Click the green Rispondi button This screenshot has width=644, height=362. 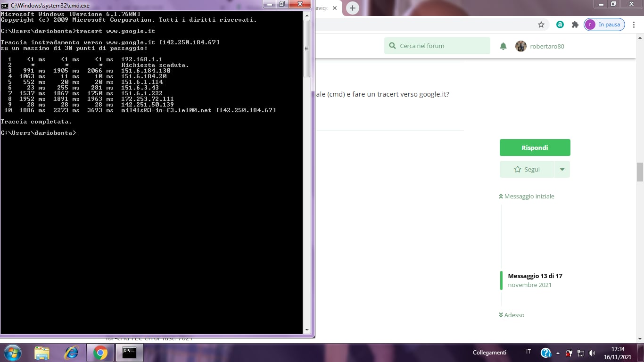535,148
